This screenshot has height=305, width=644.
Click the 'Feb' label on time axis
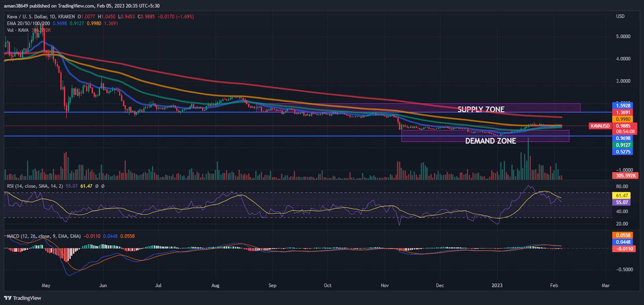554,286
